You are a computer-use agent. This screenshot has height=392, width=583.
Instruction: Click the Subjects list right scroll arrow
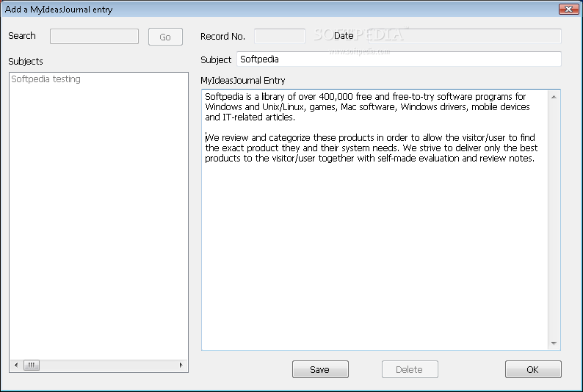[x=181, y=365]
